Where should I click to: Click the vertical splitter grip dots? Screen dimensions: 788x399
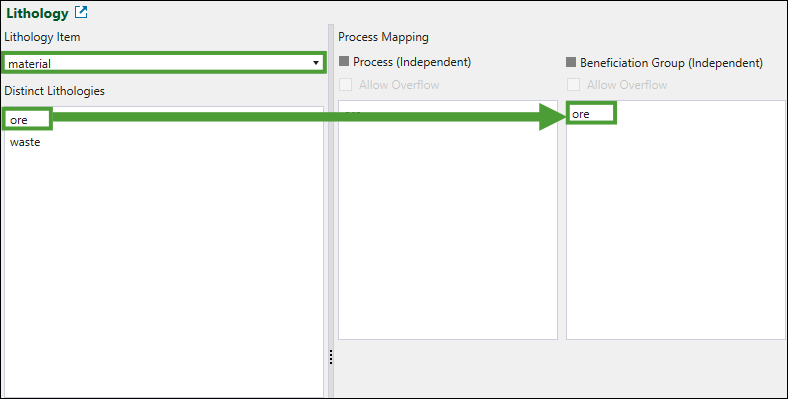click(331, 357)
